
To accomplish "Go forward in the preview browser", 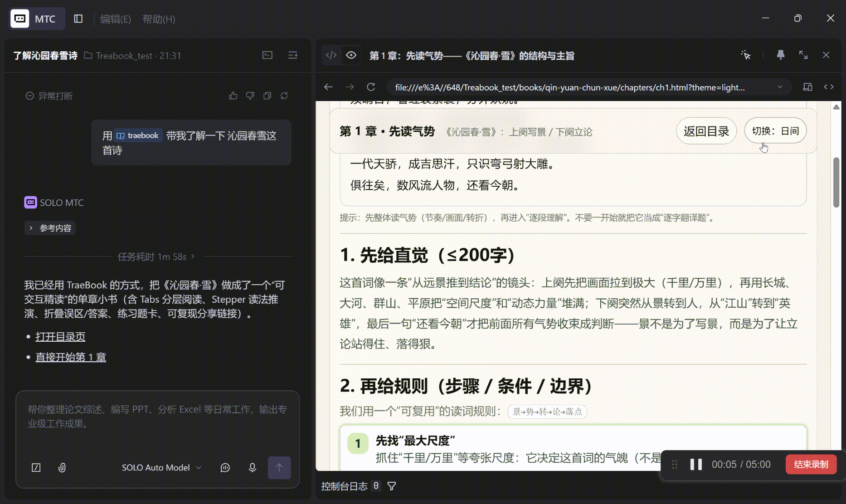I will tap(350, 87).
